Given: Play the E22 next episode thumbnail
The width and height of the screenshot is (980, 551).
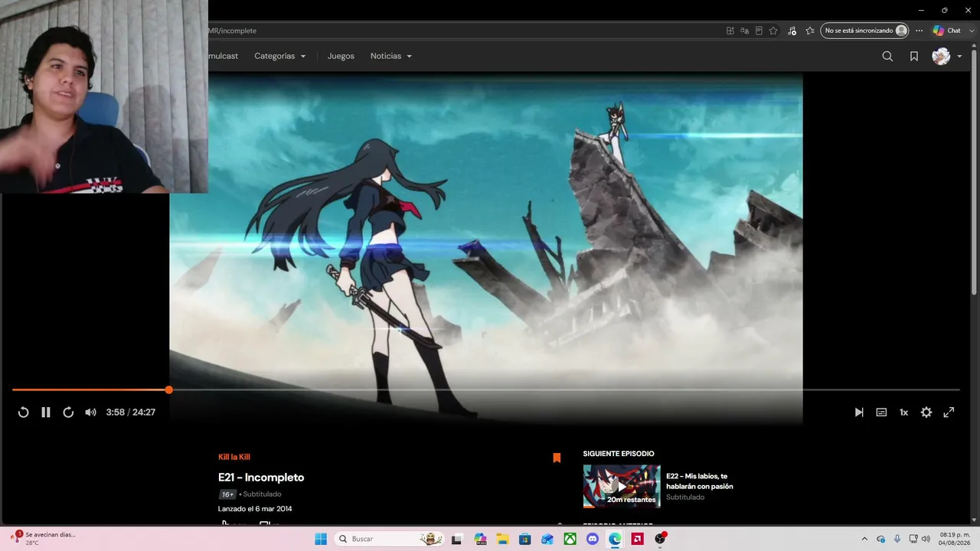Looking at the screenshot, I should click(622, 487).
